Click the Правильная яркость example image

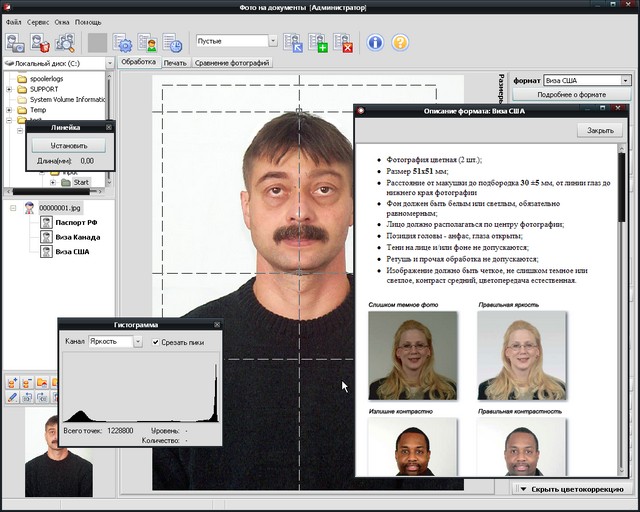(x=522, y=356)
